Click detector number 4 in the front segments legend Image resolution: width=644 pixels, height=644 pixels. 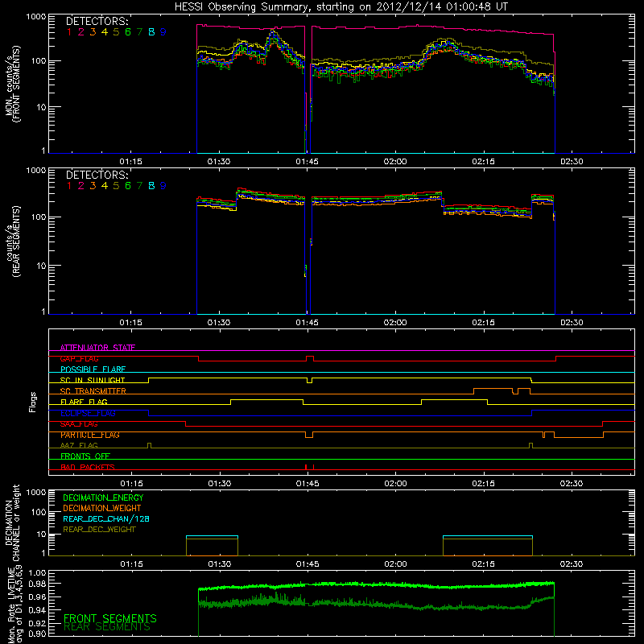pyautogui.click(x=105, y=32)
